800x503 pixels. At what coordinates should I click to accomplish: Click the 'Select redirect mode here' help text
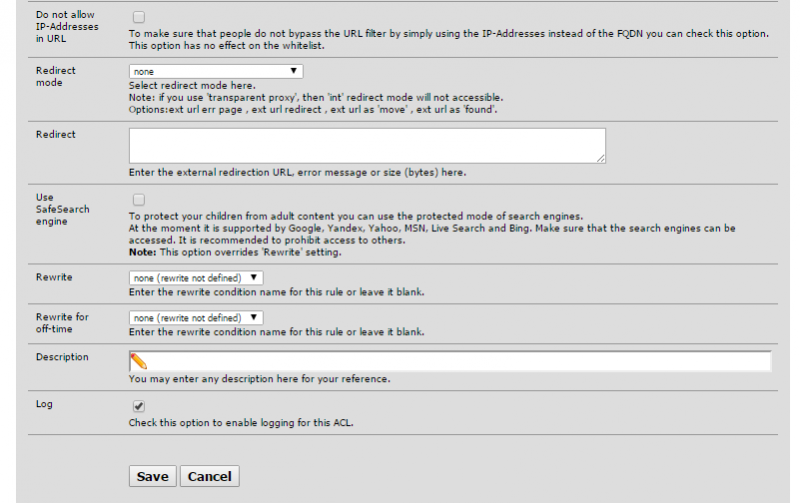click(192, 86)
